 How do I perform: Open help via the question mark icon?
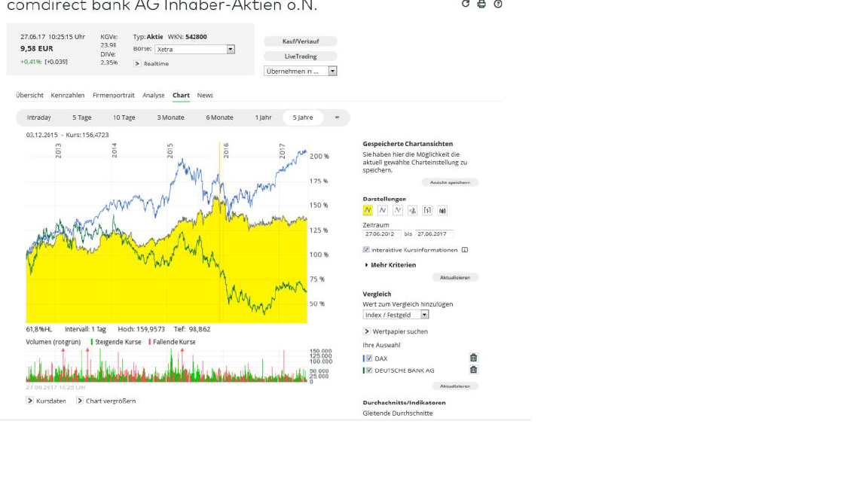click(x=498, y=4)
